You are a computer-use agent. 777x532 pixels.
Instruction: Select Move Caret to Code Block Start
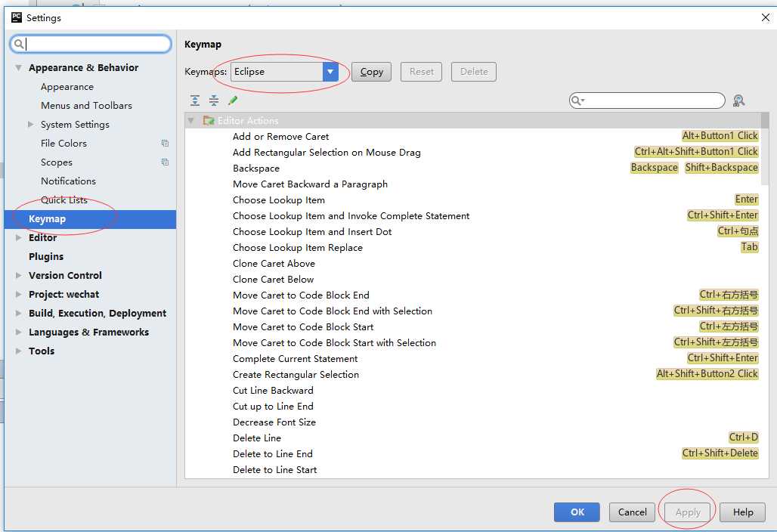pos(303,327)
